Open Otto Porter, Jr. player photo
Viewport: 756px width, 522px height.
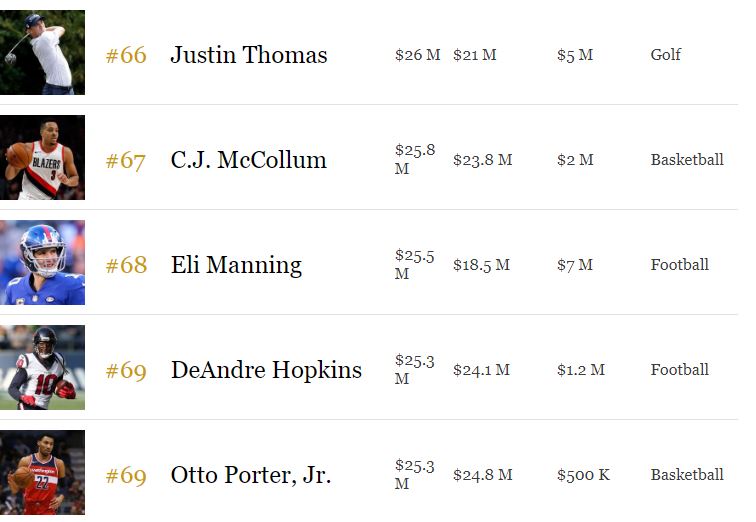[x=42, y=472]
